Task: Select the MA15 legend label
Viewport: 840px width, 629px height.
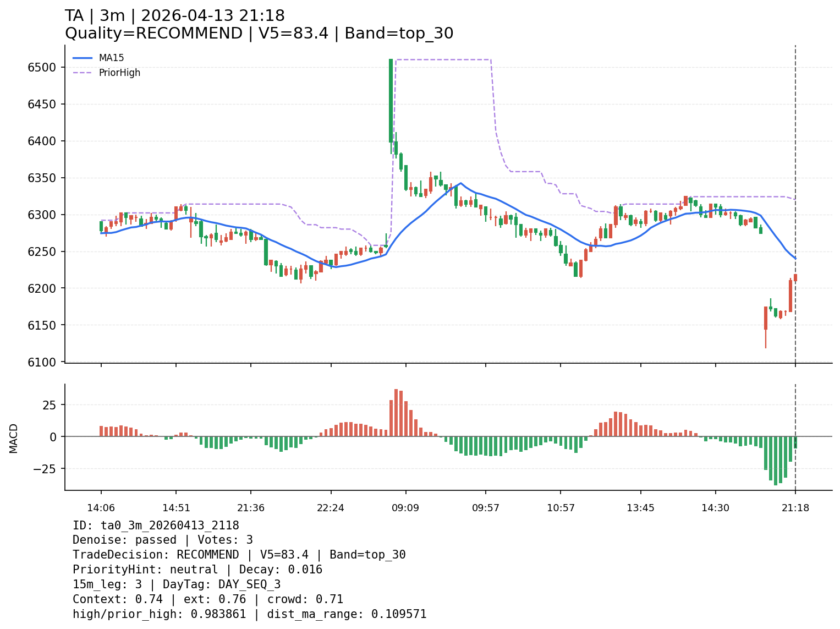Action: pyautogui.click(x=111, y=58)
